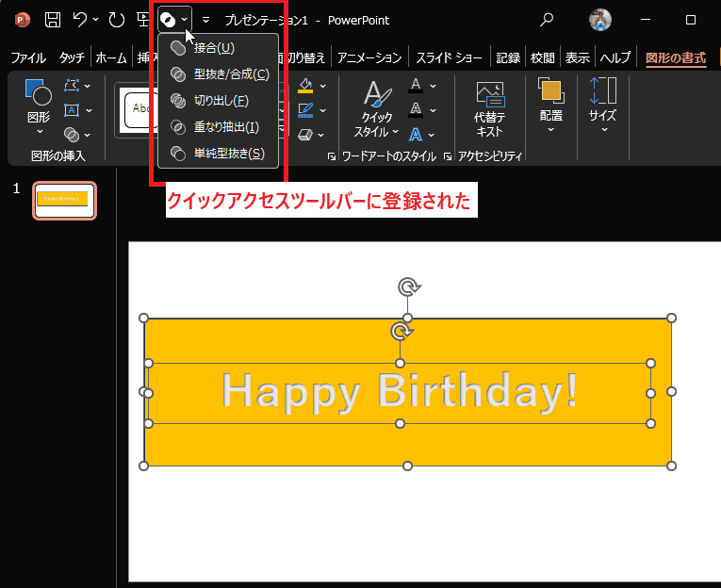Click the shape fill paint bucket icon
The height and width of the screenshot is (588, 721).
pos(305,86)
